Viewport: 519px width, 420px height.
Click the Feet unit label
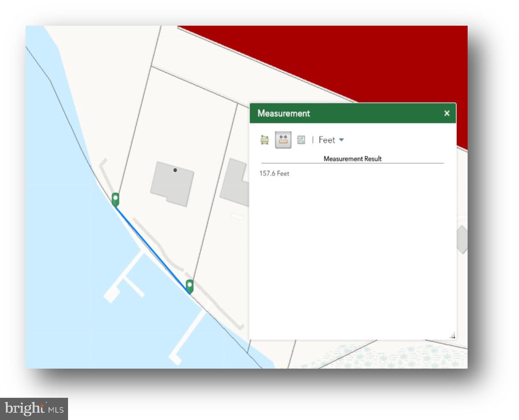click(x=327, y=140)
